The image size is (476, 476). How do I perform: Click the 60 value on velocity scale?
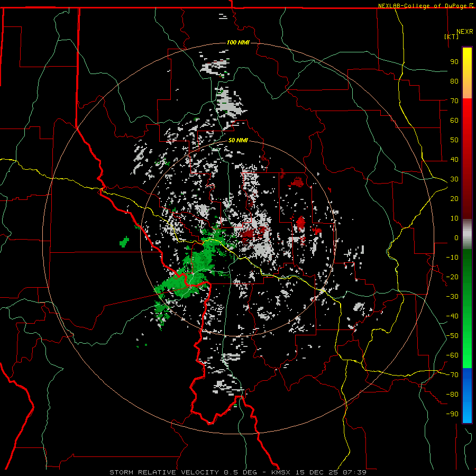click(454, 120)
